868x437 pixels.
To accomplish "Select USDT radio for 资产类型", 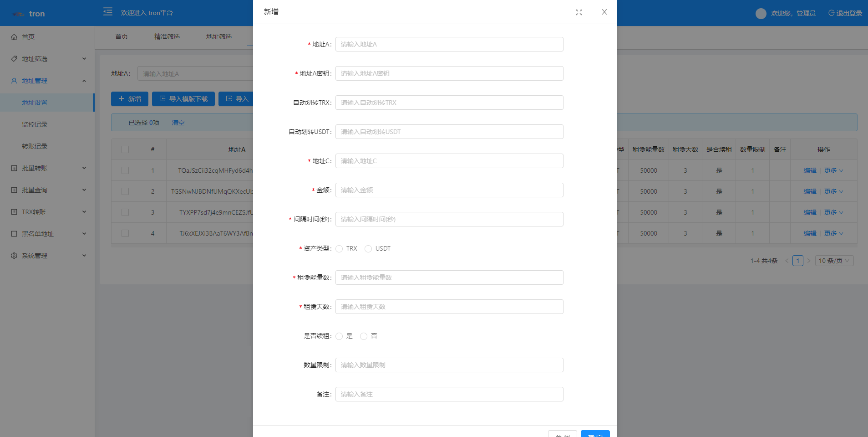I will click(368, 249).
